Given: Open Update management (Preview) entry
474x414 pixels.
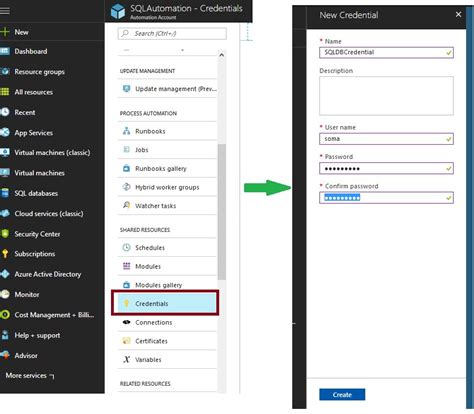Looking at the screenshot, I should pos(167,89).
